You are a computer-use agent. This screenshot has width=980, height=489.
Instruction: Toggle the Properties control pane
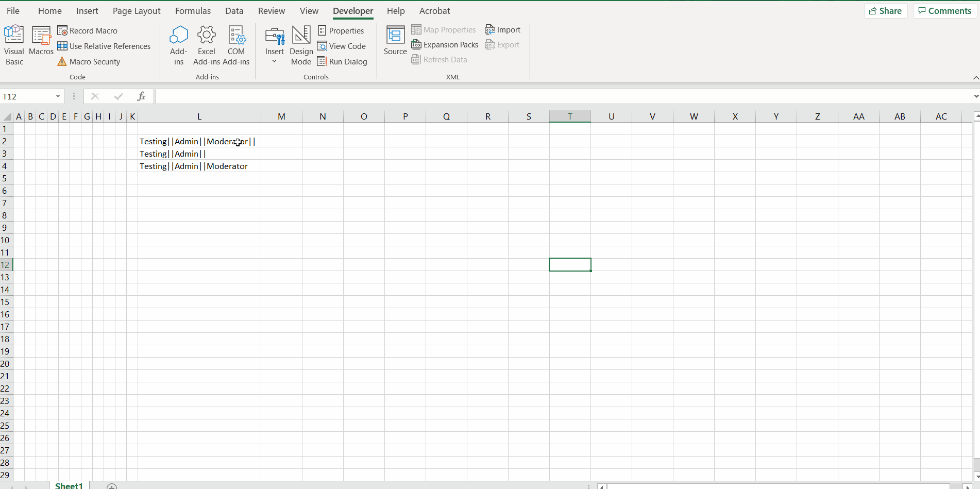tap(341, 30)
